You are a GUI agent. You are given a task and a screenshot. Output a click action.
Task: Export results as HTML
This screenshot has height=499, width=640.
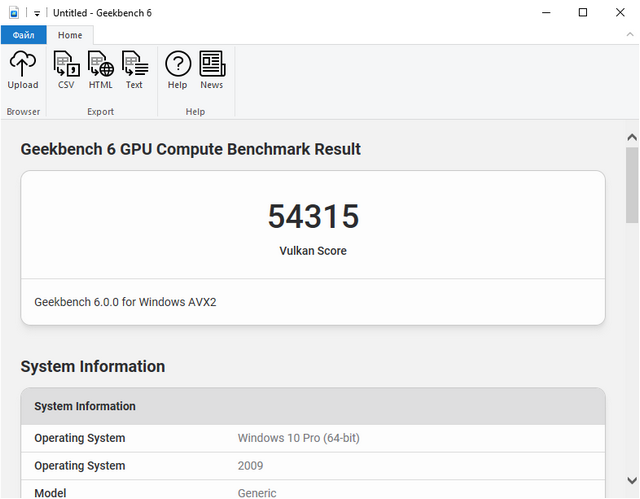[100, 70]
